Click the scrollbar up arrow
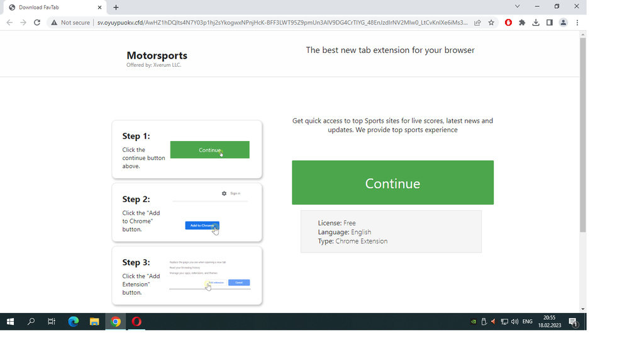Viewport: 644px width, 362px height. (x=583, y=35)
